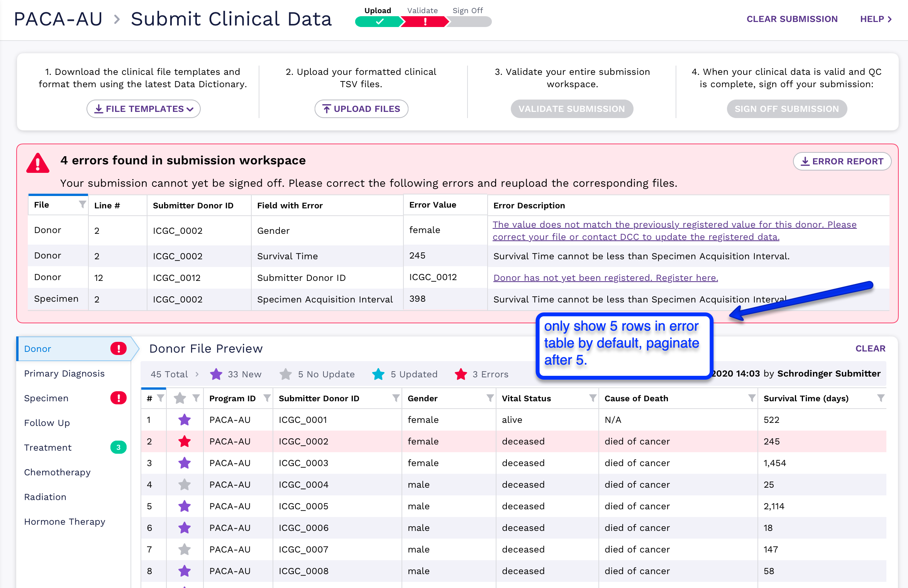Click the red error badge on Donor tab
This screenshot has width=908, height=588.
119,348
